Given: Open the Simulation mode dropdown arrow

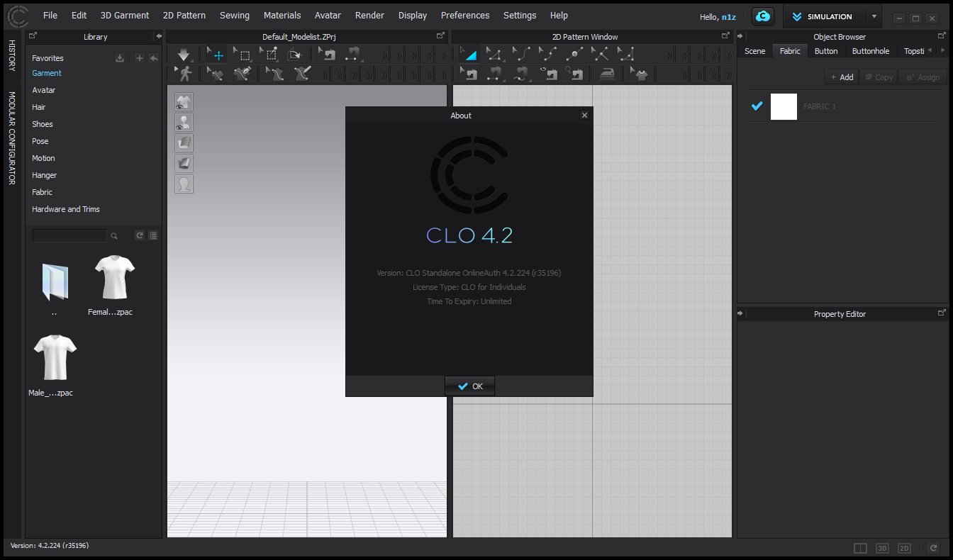Looking at the screenshot, I should point(874,16).
